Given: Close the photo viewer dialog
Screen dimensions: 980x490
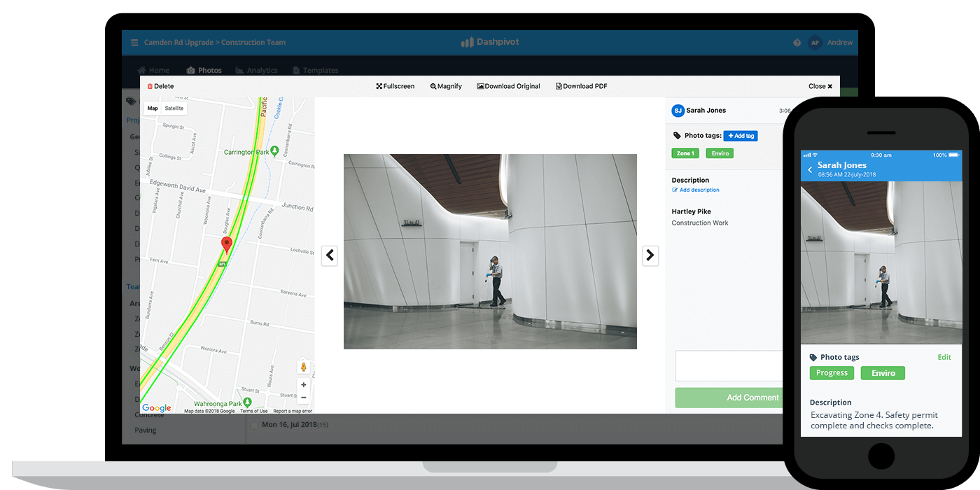Looking at the screenshot, I should [820, 86].
